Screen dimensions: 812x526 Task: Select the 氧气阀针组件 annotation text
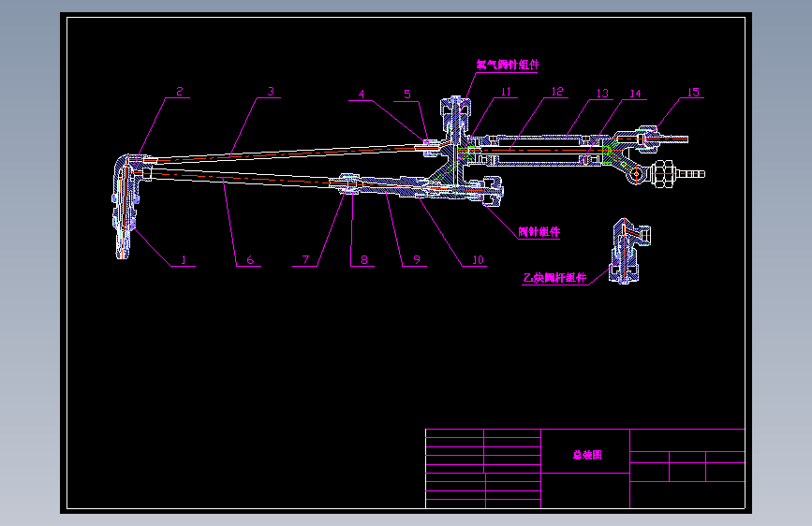click(x=508, y=65)
